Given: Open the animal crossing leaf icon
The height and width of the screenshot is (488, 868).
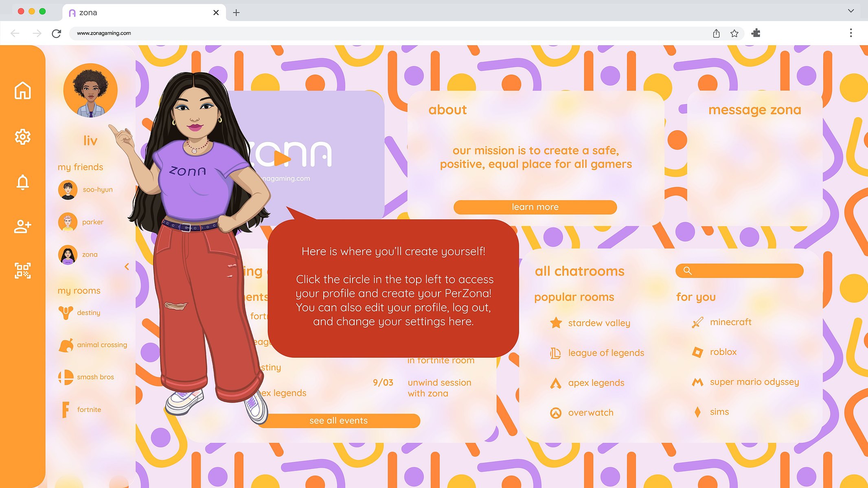Looking at the screenshot, I should click(x=66, y=345).
